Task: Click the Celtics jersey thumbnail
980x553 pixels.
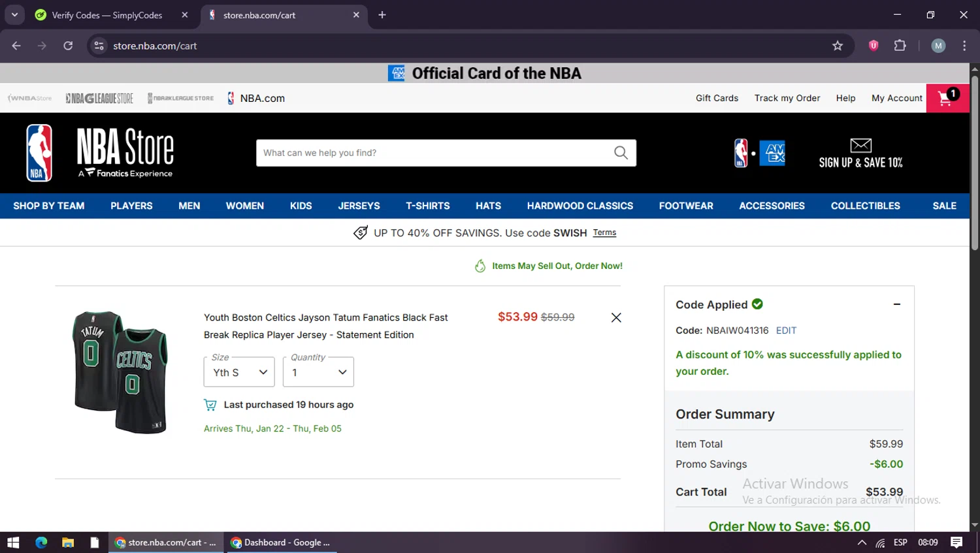Action: 121,372
